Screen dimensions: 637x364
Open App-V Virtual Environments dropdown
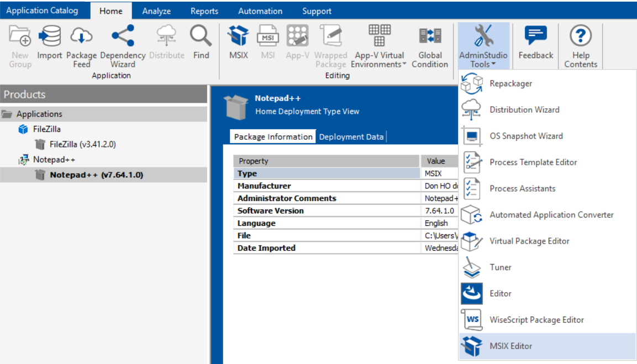[x=379, y=46]
